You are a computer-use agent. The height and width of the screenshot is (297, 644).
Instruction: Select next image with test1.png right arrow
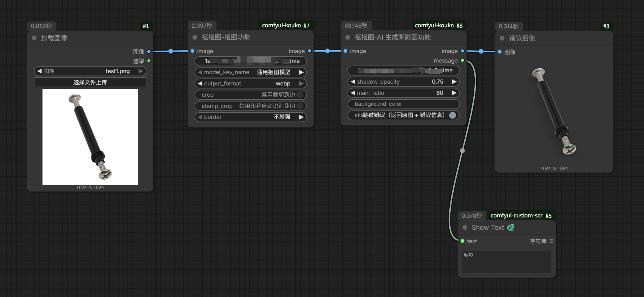click(141, 71)
